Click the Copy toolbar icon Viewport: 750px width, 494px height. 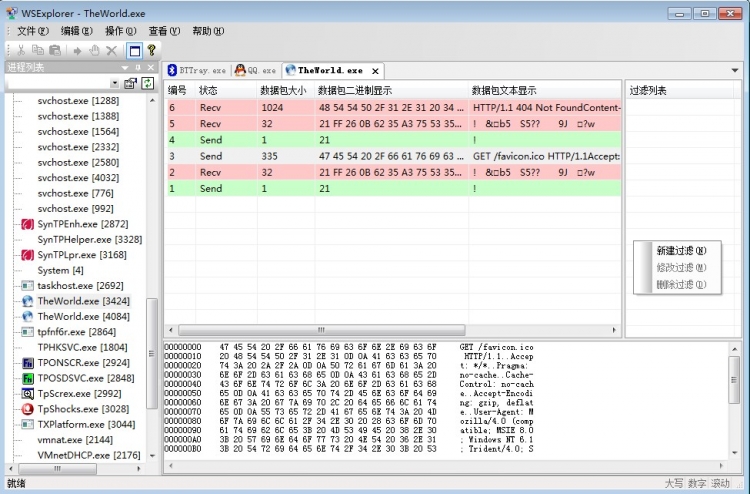[38, 50]
